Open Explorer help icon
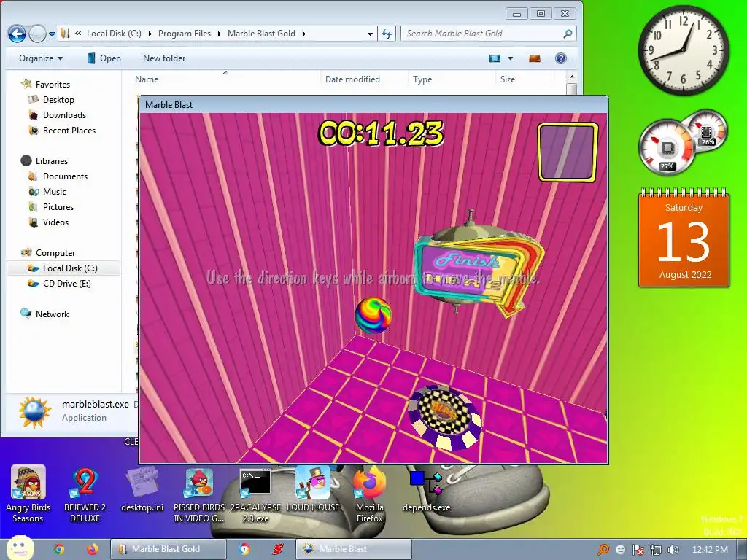Viewport: 747px width, 560px height. click(561, 58)
